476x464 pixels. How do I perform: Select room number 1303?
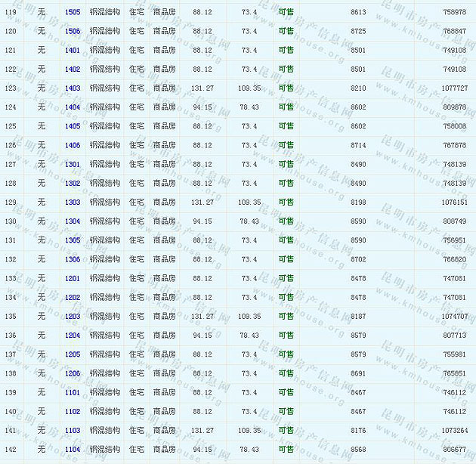(x=73, y=203)
